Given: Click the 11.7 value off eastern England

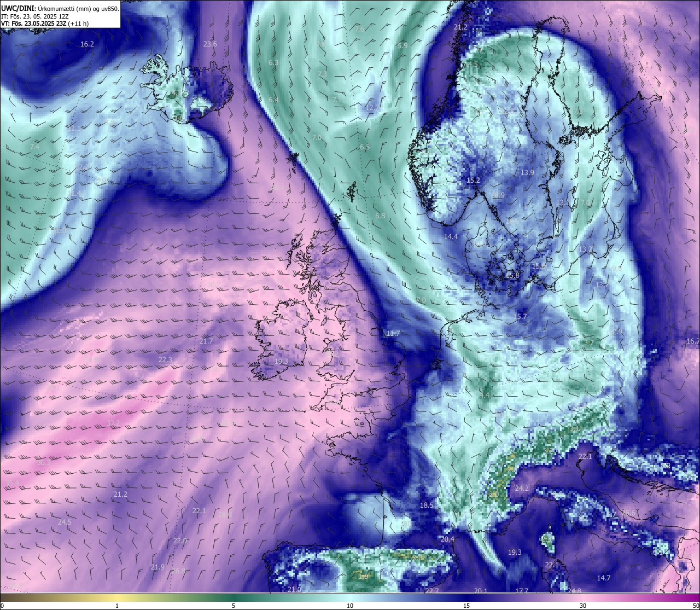Looking at the screenshot, I should point(393,333).
